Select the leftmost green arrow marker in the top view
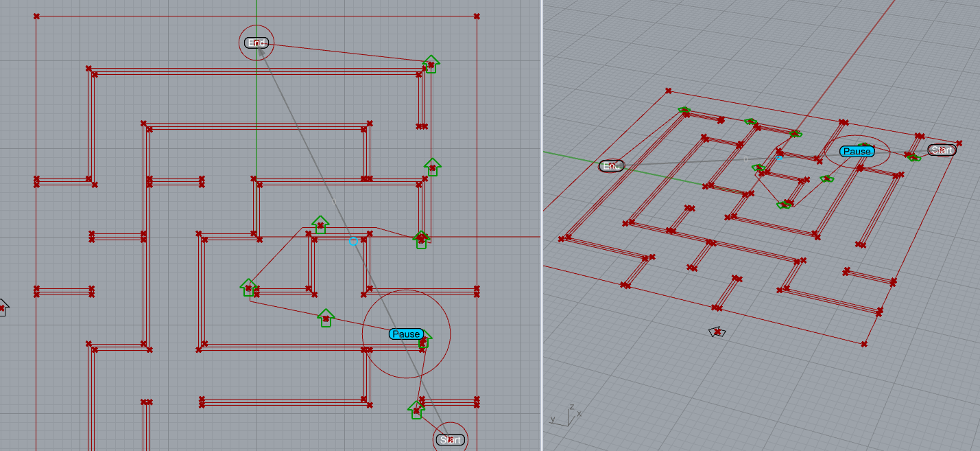Screen dimensions: 980x451 click(248, 288)
